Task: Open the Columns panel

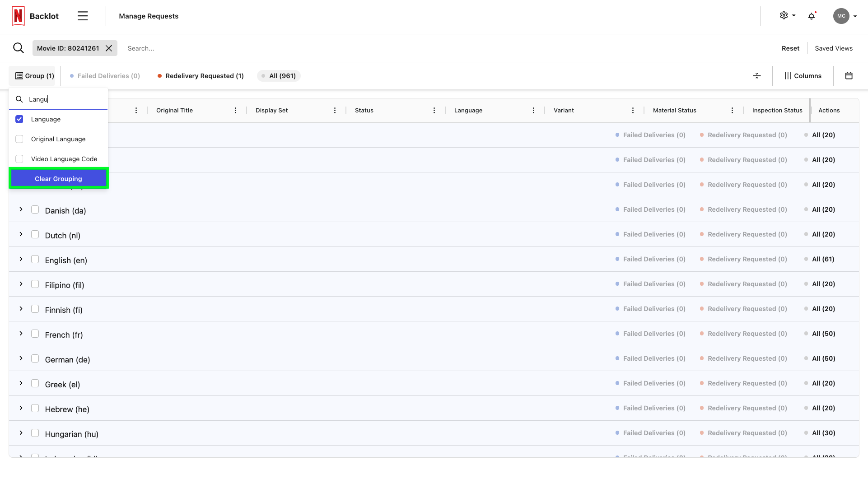Action: coord(803,75)
